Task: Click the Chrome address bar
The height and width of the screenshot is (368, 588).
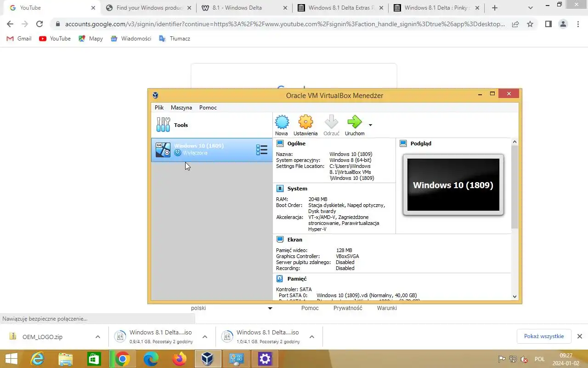Action: click(285, 24)
